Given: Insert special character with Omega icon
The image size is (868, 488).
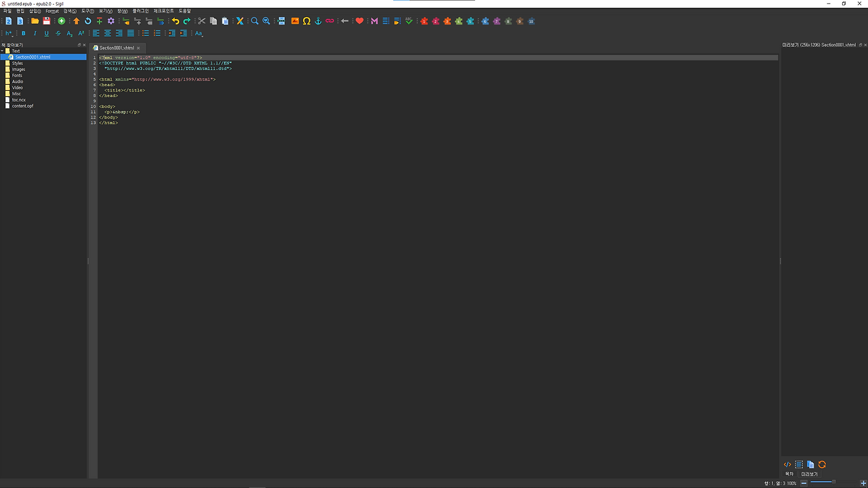Looking at the screenshot, I should point(307,21).
